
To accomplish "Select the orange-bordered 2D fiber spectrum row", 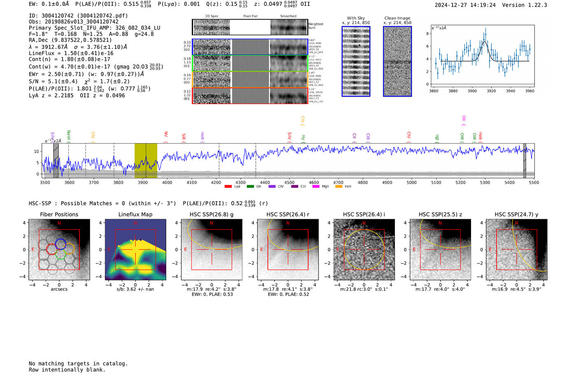I will pos(250,79).
